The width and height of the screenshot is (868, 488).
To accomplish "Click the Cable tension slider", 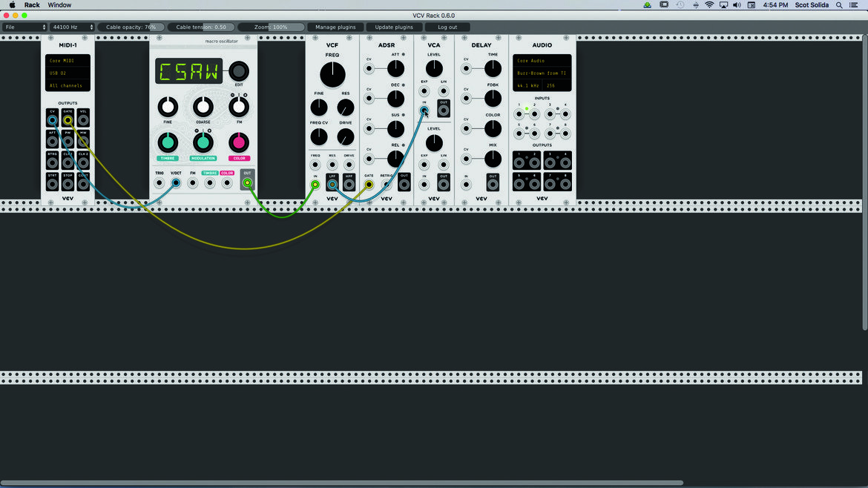I will [x=201, y=27].
